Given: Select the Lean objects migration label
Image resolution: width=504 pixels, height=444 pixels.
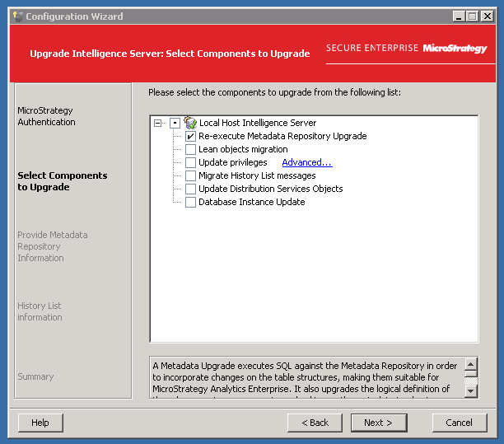Looking at the screenshot, I should pyautogui.click(x=243, y=149).
